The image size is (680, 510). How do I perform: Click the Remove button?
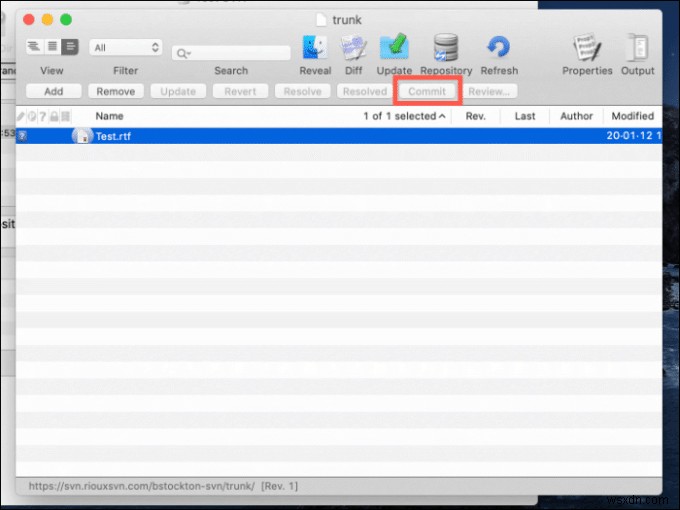click(116, 92)
